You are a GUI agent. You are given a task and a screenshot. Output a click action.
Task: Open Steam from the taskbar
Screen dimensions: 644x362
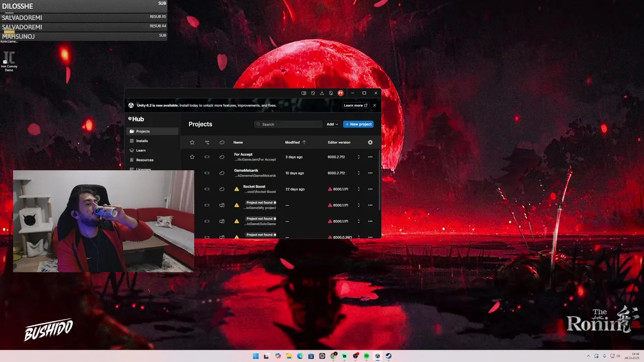(x=388, y=356)
